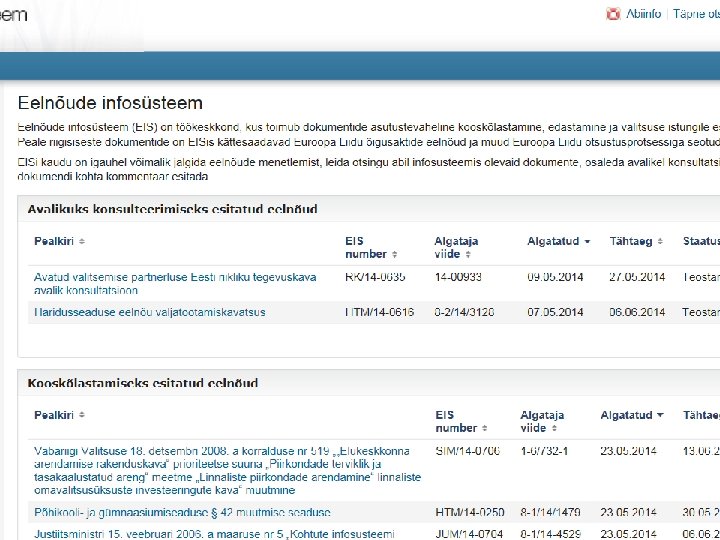The image size is (720, 540).
Task: Open Vabariigi Valitsuse 18. detsembri 2008 korralduse link
Action: [227, 471]
